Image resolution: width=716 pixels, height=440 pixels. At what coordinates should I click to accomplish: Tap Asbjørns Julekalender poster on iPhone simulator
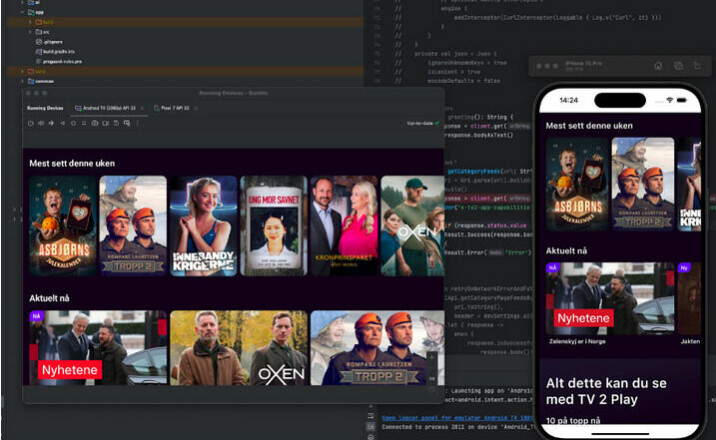[578, 184]
